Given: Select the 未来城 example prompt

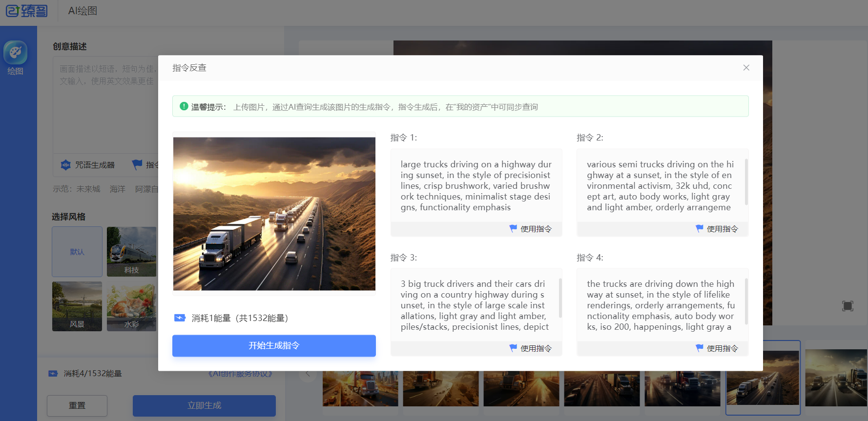Looking at the screenshot, I should (x=88, y=189).
